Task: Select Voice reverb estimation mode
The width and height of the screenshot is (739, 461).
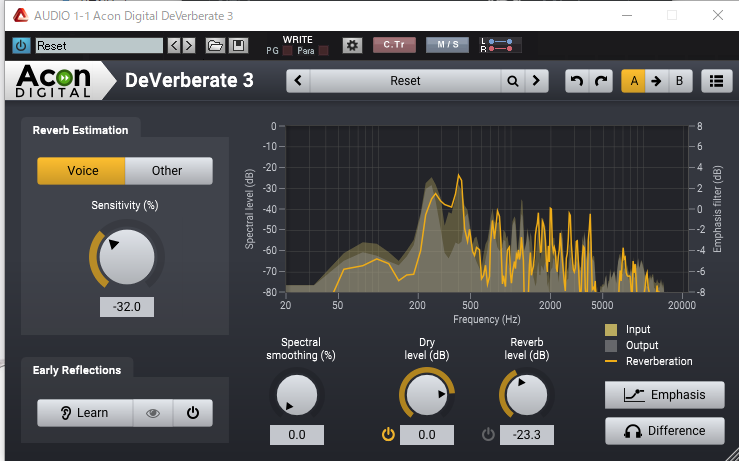Action: click(81, 171)
